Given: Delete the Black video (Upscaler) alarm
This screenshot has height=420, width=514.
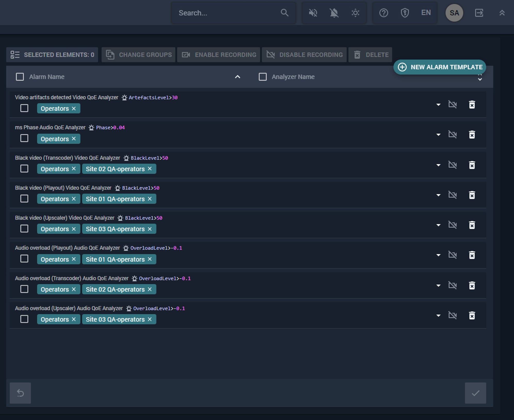Looking at the screenshot, I should pos(472,225).
